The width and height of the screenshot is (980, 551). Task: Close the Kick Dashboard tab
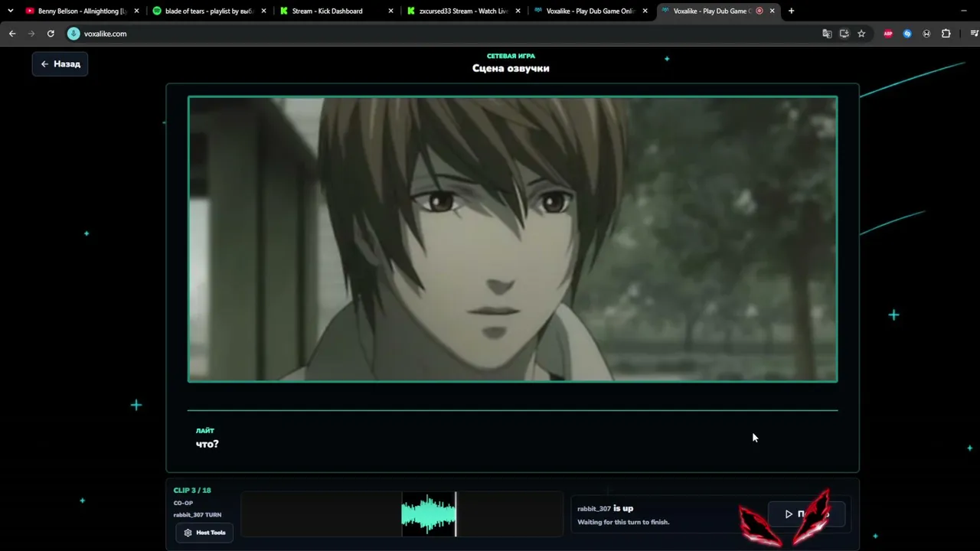[x=390, y=11]
